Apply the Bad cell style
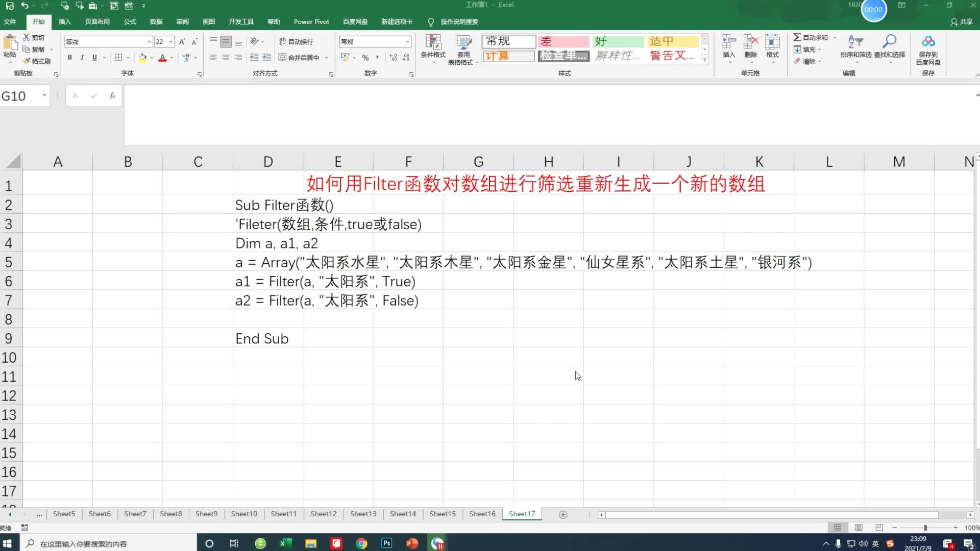The width and height of the screenshot is (980, 551). point(563,41)
